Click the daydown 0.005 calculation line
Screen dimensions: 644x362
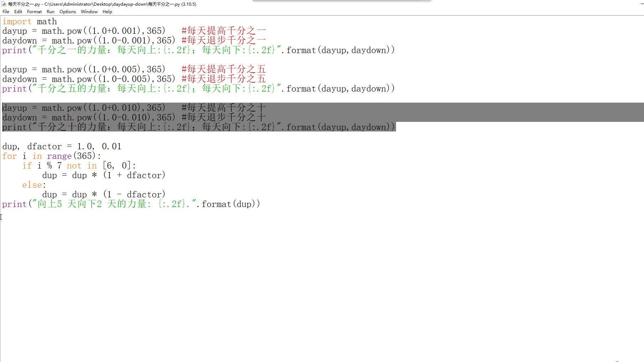point(89,79)
